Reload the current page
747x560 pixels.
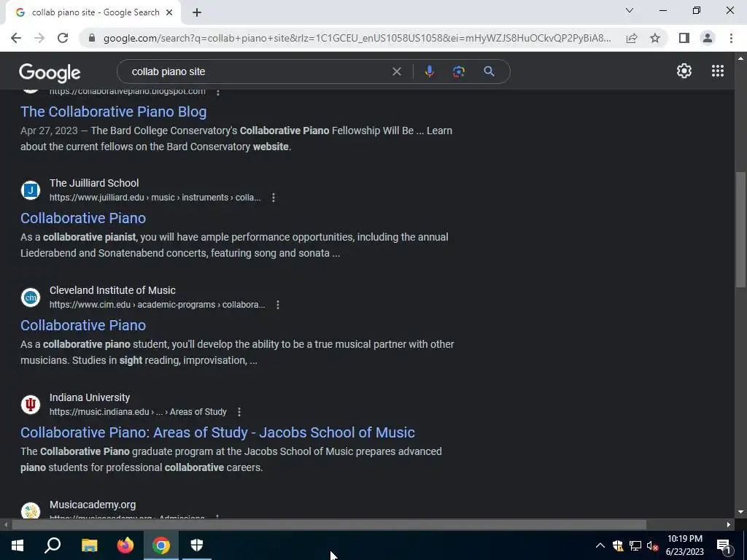coord(63,38)
